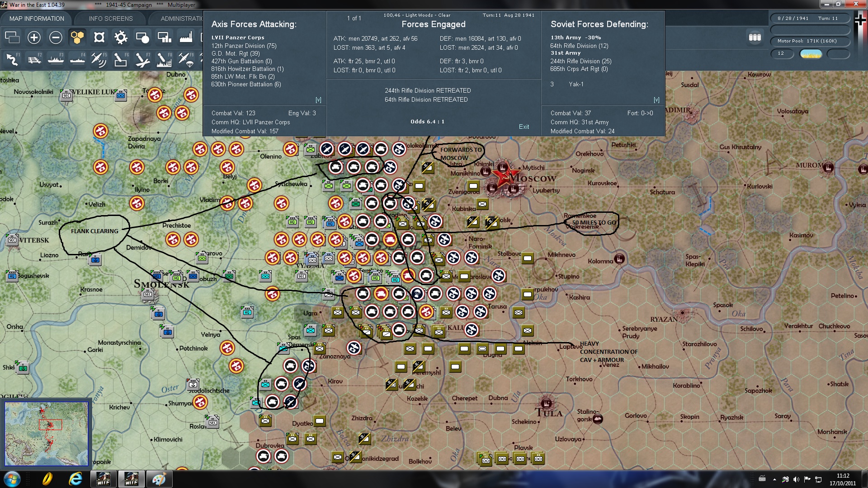Click the three-barrels supply icon
The width and height of the screenshot is (868, 488).
(755, 38)
